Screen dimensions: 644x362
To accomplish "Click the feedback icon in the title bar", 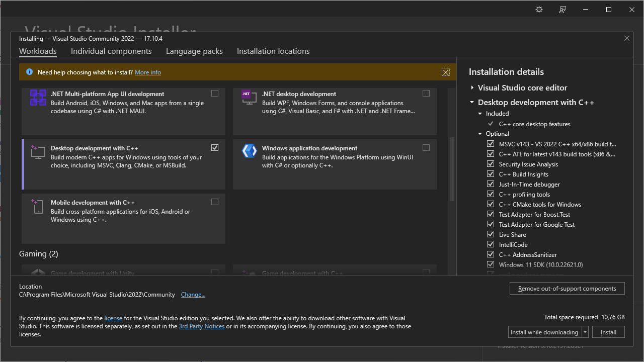I will (x=562, y=10).
